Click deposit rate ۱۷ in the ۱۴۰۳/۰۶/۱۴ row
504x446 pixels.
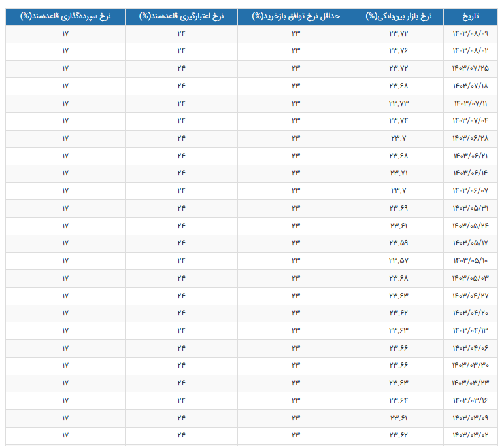pyautogui.click(x=65, y=173)
